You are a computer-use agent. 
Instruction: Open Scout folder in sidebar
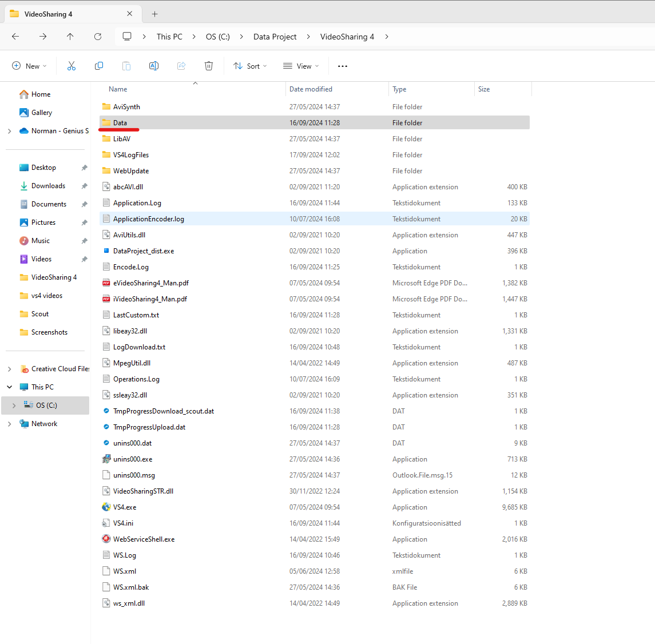39,313
